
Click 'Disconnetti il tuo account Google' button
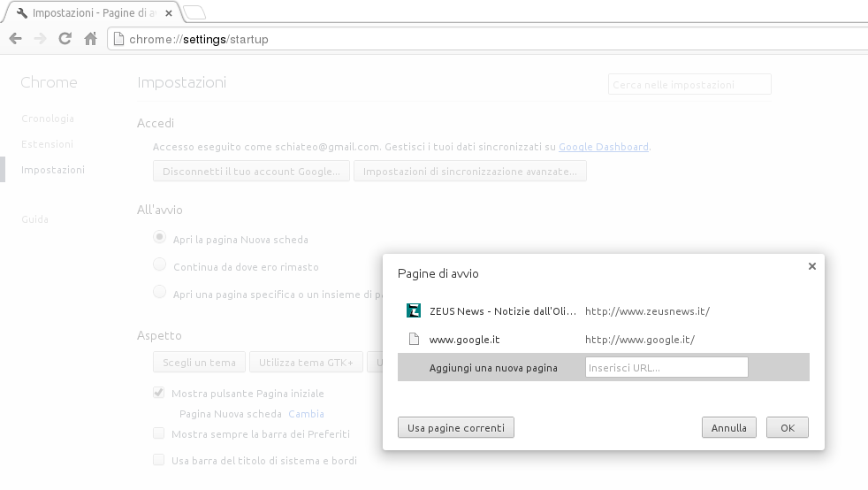point(251,171)
